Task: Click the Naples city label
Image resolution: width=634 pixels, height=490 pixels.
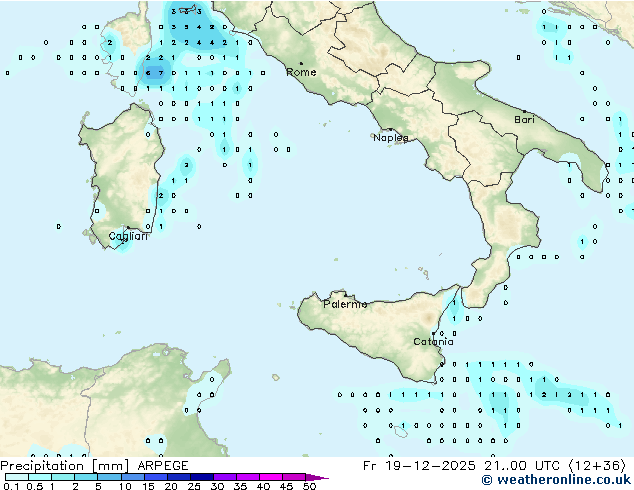Action: [391, 138]
